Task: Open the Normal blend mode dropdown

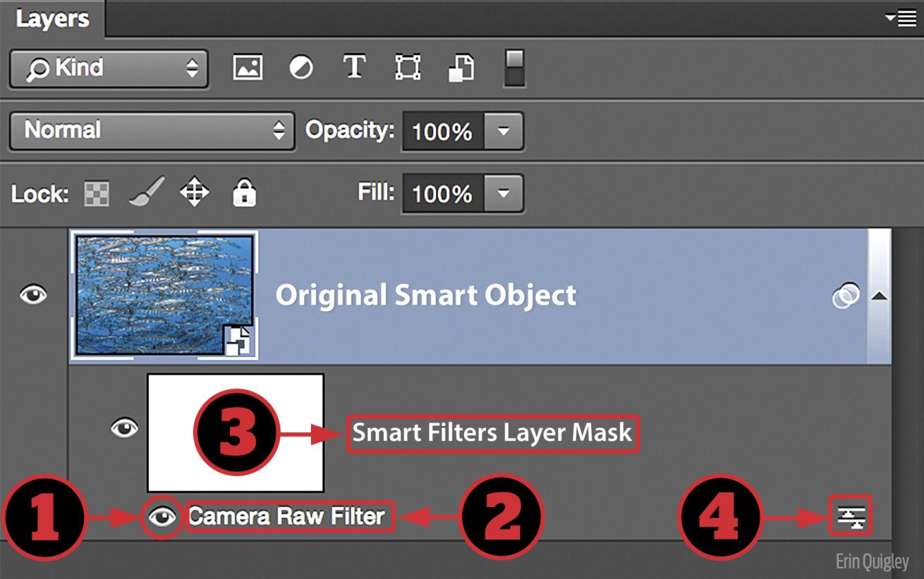Action: pos(152,130)
